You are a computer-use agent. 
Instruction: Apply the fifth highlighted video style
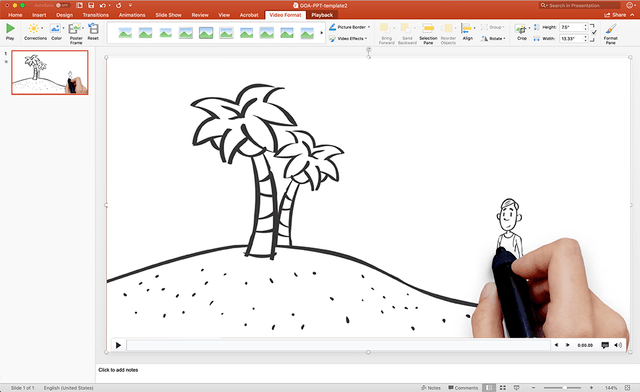click(x=206, y=33)
